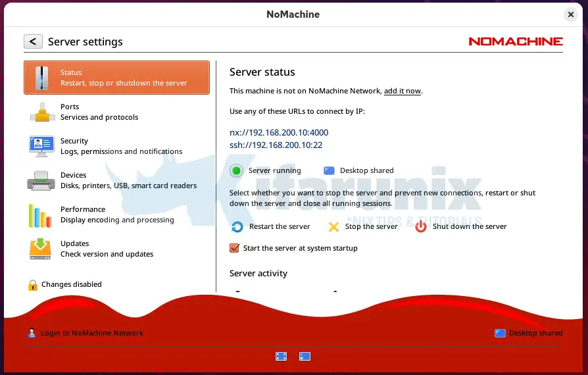The height and width of the screenshot is (375, 588).
Task: Select the Status section in sidebar
Action: click(116, 78)
